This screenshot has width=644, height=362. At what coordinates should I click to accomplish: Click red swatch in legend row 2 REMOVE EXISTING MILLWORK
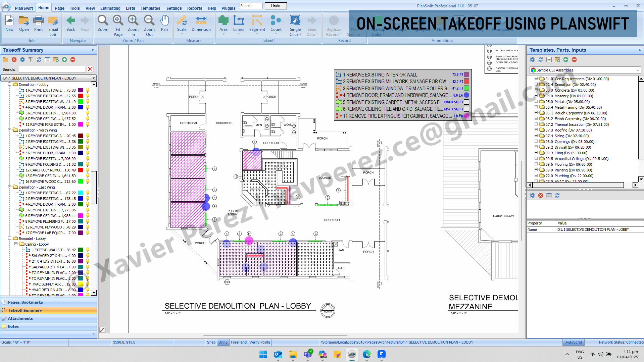click(466, 82)
